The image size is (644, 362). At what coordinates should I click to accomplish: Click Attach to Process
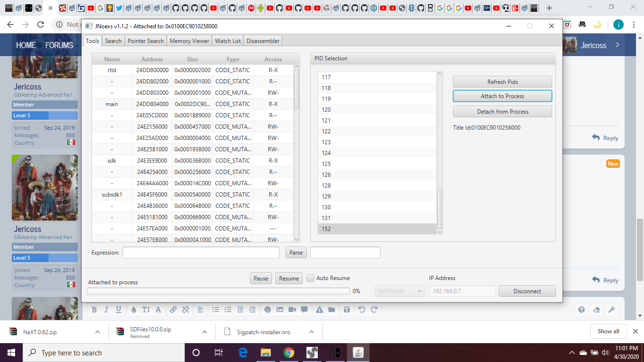[x=503, y=96]
